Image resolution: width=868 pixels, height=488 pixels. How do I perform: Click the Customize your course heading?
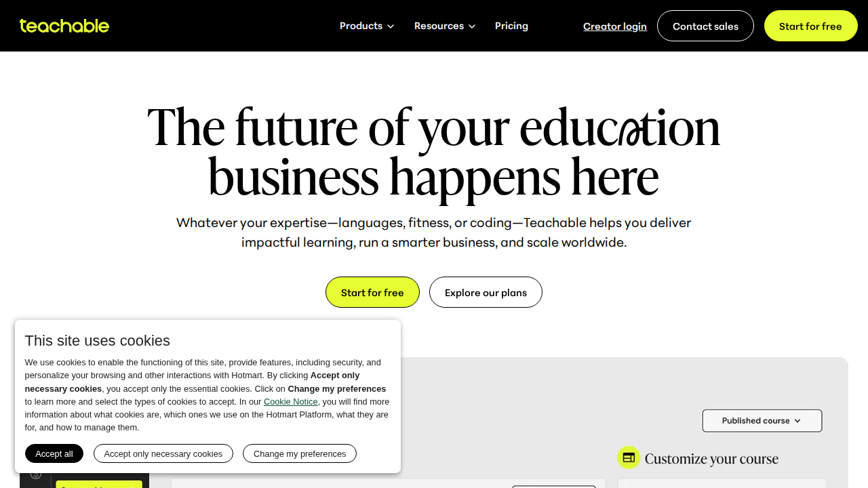pyautogui.click(x=711, y=459)
